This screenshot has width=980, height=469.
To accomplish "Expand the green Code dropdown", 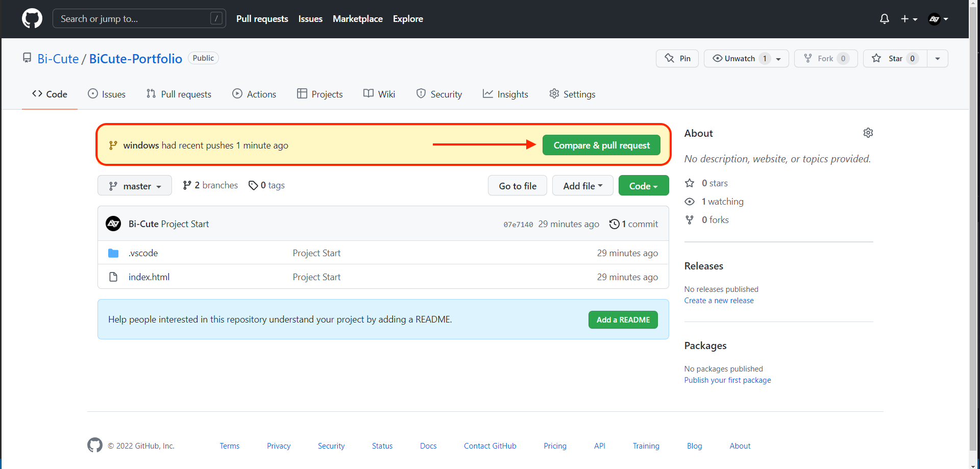I will coord(644,186).
